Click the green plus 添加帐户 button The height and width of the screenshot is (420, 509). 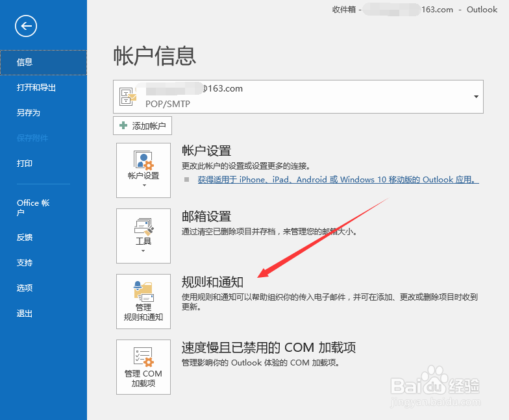(143, 126)
